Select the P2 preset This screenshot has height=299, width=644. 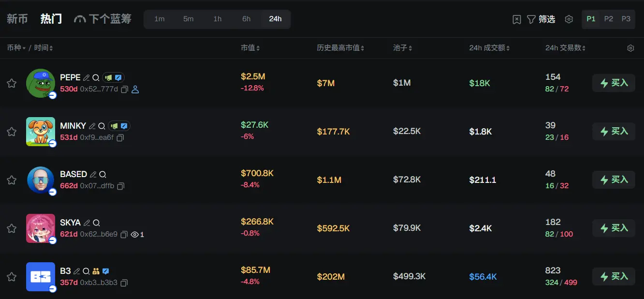(609, 19)
